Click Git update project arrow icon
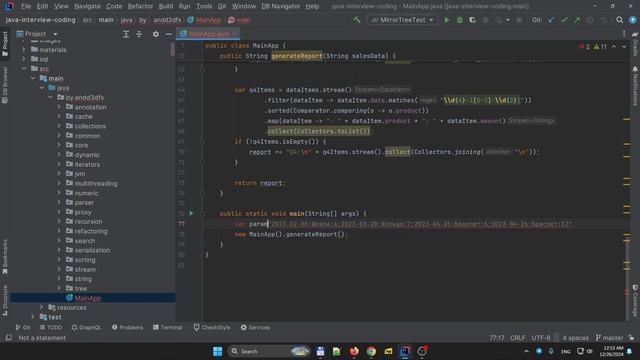Viewport: 640px width, 360px height. [x=551, y=20]
